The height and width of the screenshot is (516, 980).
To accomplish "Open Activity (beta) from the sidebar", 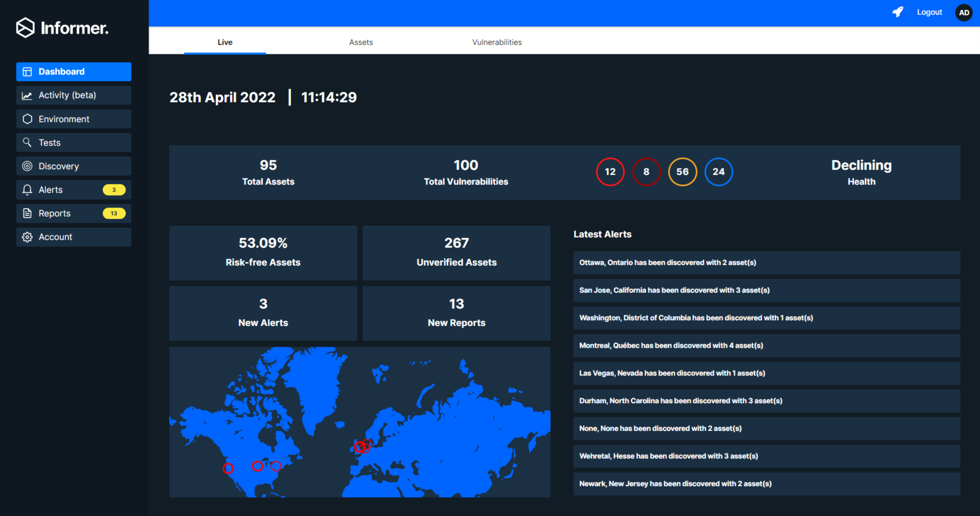I will [74, 95].
